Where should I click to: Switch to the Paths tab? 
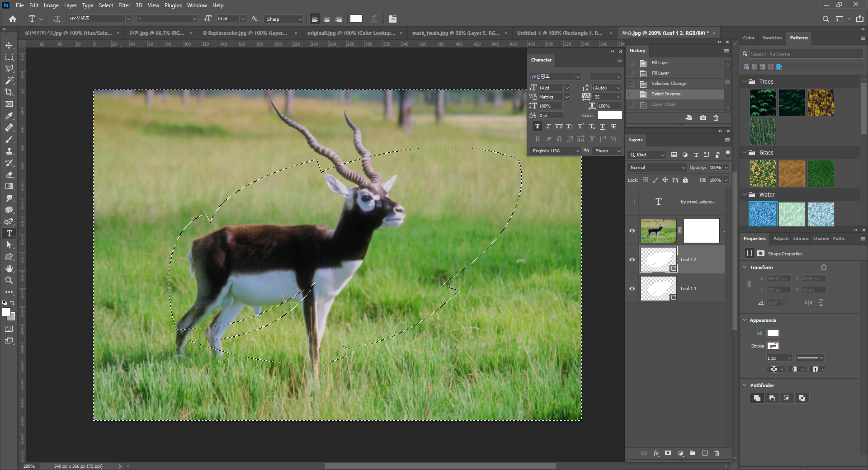[x=839, y=239]
